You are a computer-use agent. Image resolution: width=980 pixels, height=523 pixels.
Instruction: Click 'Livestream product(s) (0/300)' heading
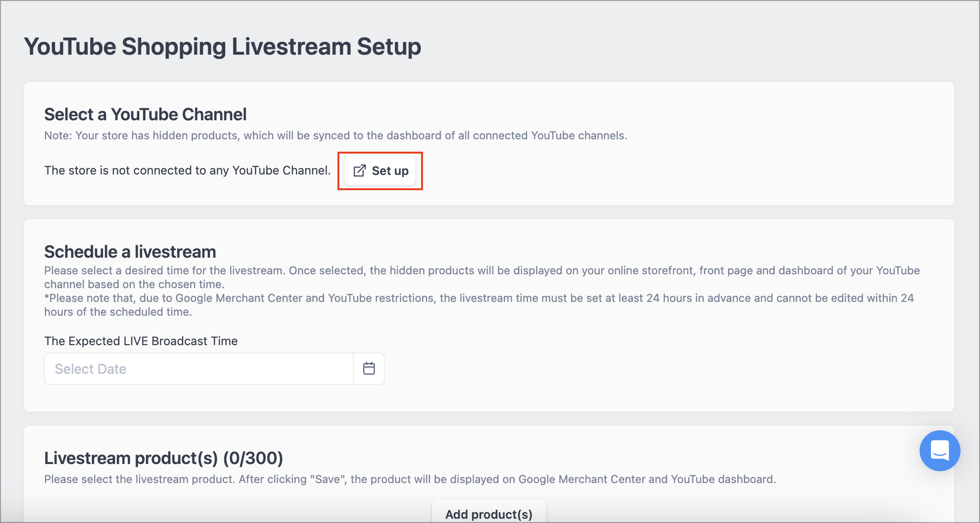[163, 458]
